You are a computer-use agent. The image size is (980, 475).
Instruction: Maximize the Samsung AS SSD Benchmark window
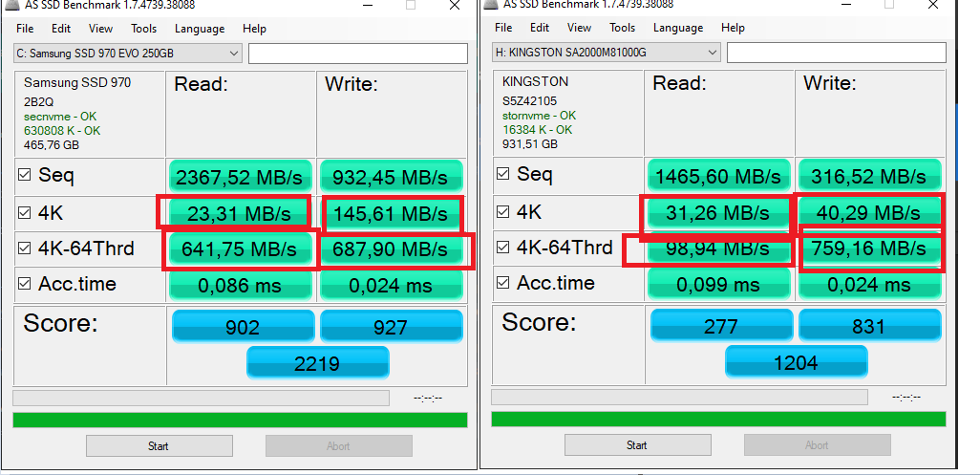[411, 5]
